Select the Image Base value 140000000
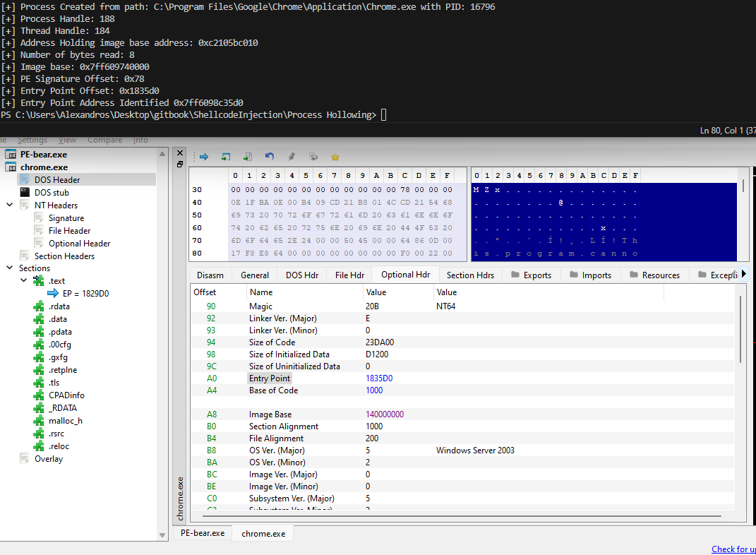The image size is (756, 555). tap(385, 414)
